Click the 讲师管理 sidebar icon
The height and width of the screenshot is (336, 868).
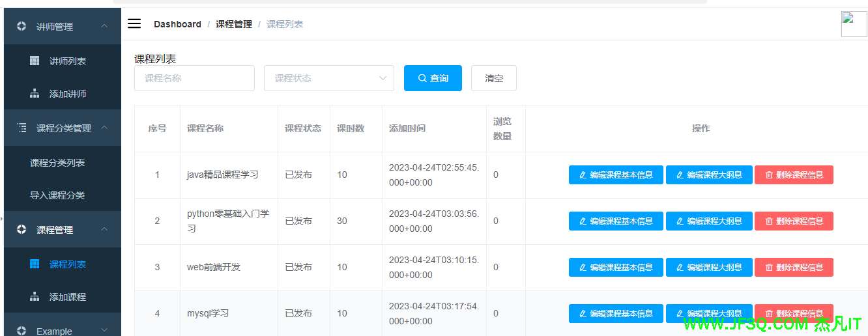pyautogui.click(x=22, y=26)
